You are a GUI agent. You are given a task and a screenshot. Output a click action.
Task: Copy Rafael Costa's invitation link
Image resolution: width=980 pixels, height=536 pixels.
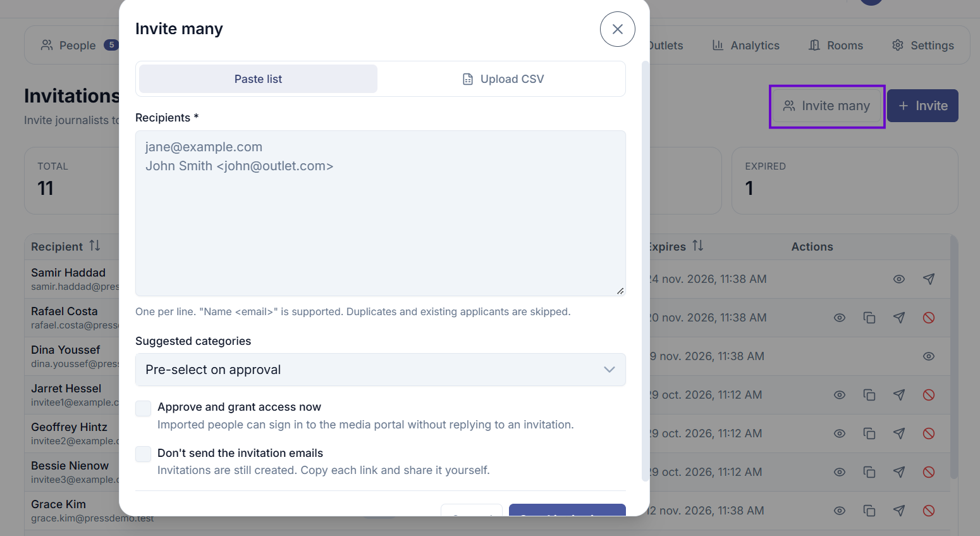(x=869, y=318)
